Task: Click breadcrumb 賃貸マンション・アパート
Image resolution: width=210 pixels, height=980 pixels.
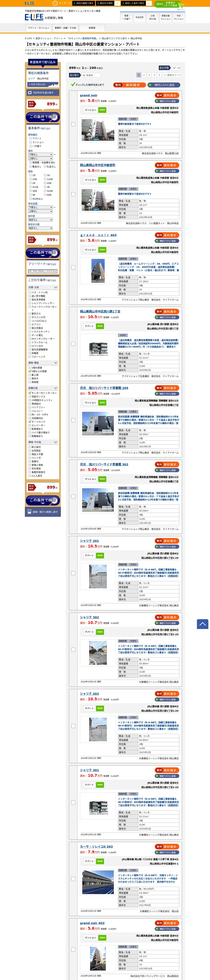Action: click(49, 38)
